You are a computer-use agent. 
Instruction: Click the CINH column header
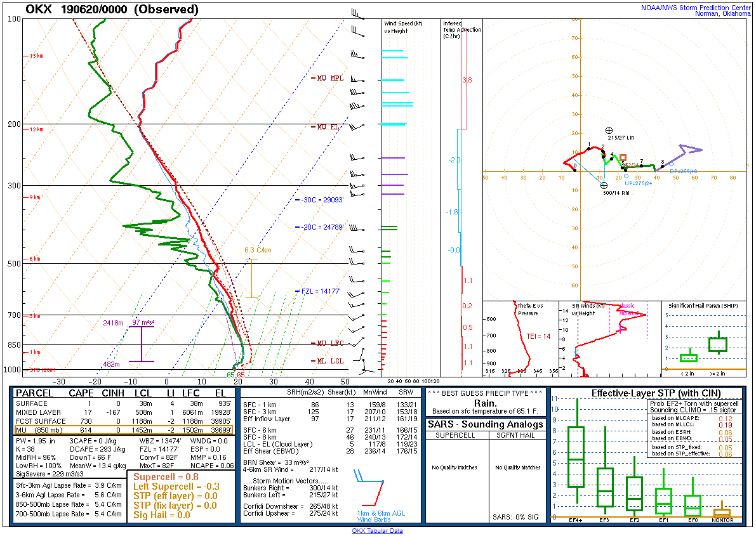[x=113, y=393]
